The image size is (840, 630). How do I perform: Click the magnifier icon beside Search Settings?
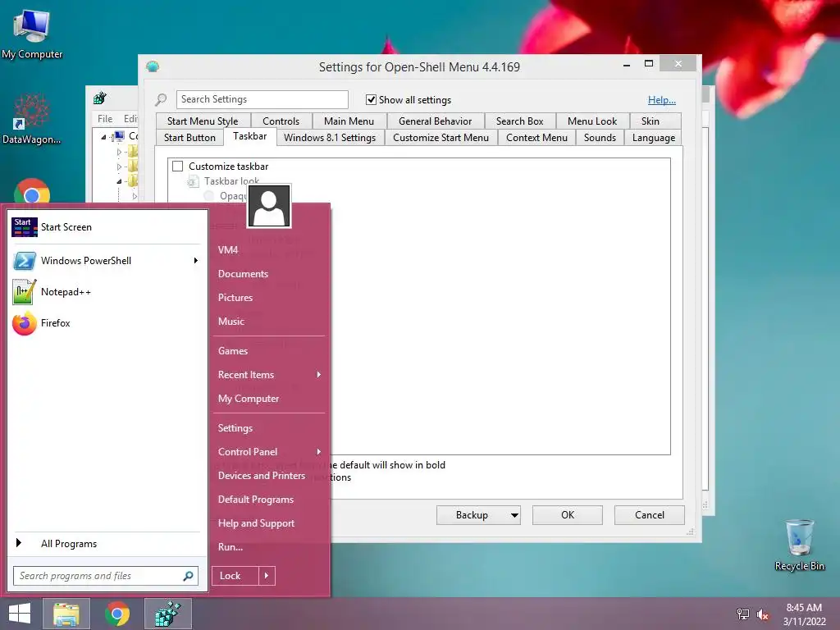(161, 99)
